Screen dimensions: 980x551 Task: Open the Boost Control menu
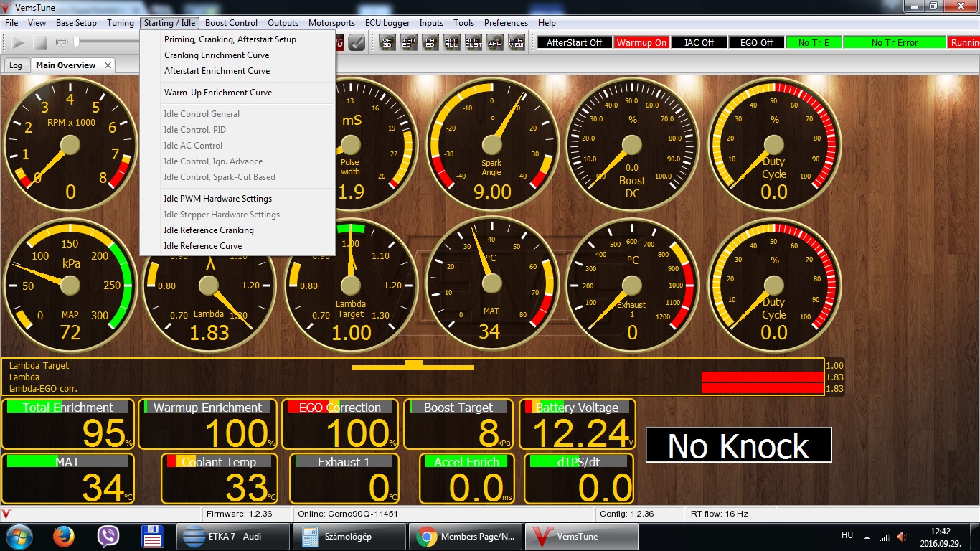[231, 23]
